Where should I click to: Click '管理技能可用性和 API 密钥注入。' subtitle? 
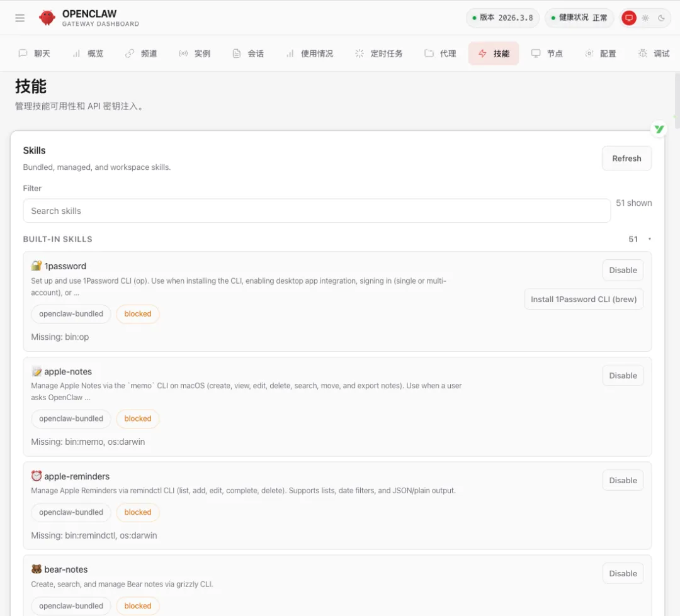(x=79, y=106)
